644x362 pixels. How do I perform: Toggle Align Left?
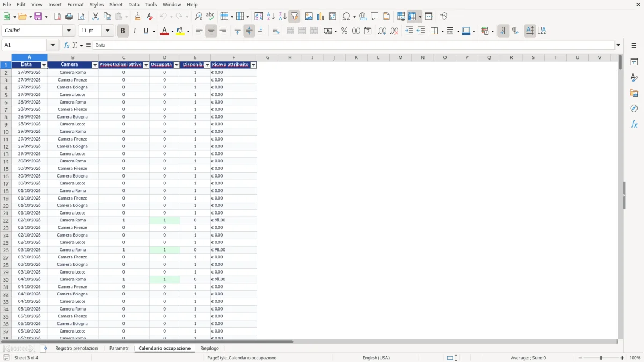point(200,31)
